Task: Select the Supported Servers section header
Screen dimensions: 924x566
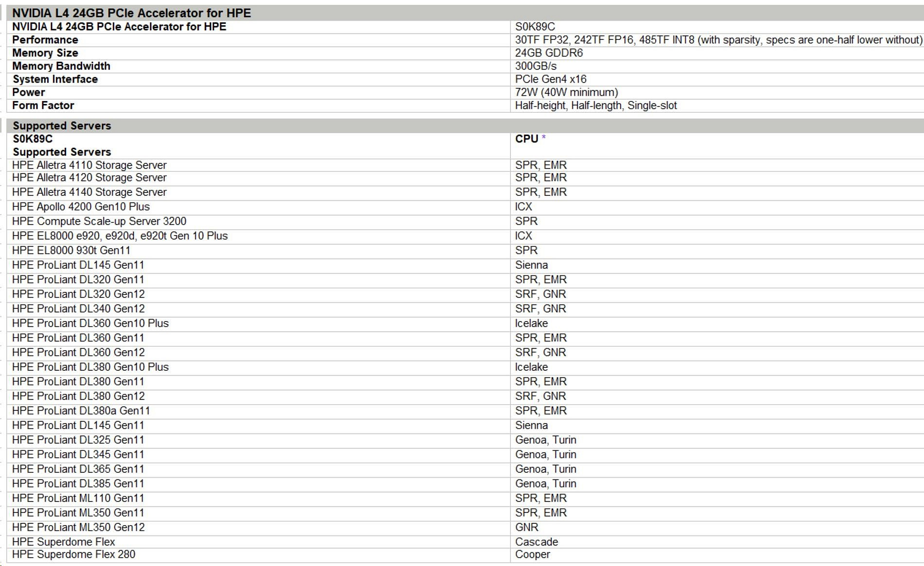Action: tap(62, 126)
